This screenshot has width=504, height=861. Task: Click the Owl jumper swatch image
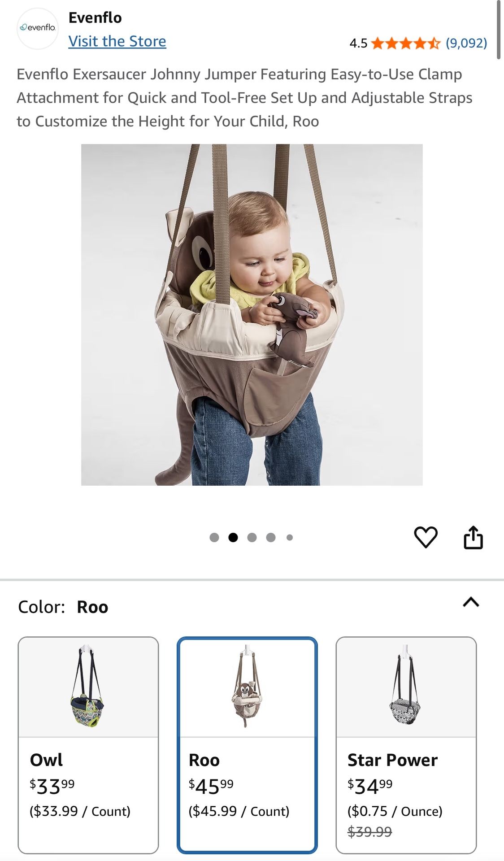88,687
